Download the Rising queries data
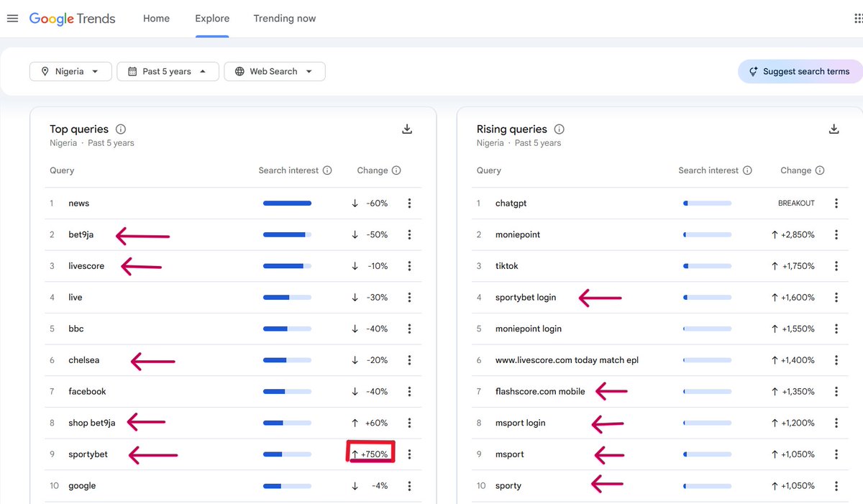Viewport: 863px width, 504px height. point(834,129)
